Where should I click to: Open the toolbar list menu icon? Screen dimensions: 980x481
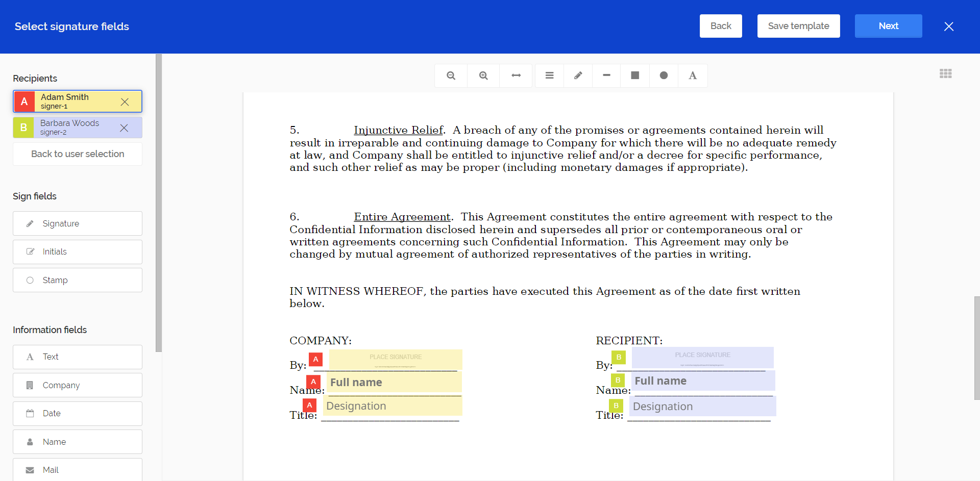click(x=549, y=75)
